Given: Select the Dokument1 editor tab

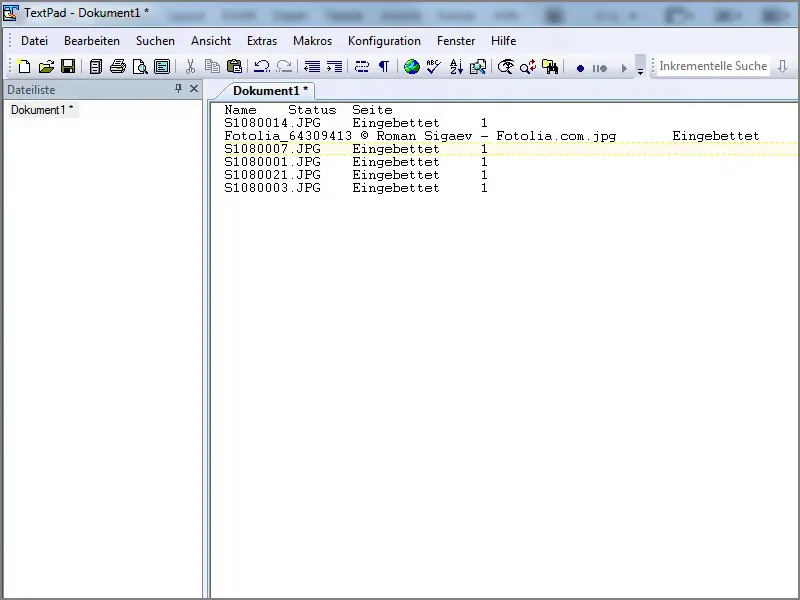Looking at the screenshot, I should tap(270, 91).
